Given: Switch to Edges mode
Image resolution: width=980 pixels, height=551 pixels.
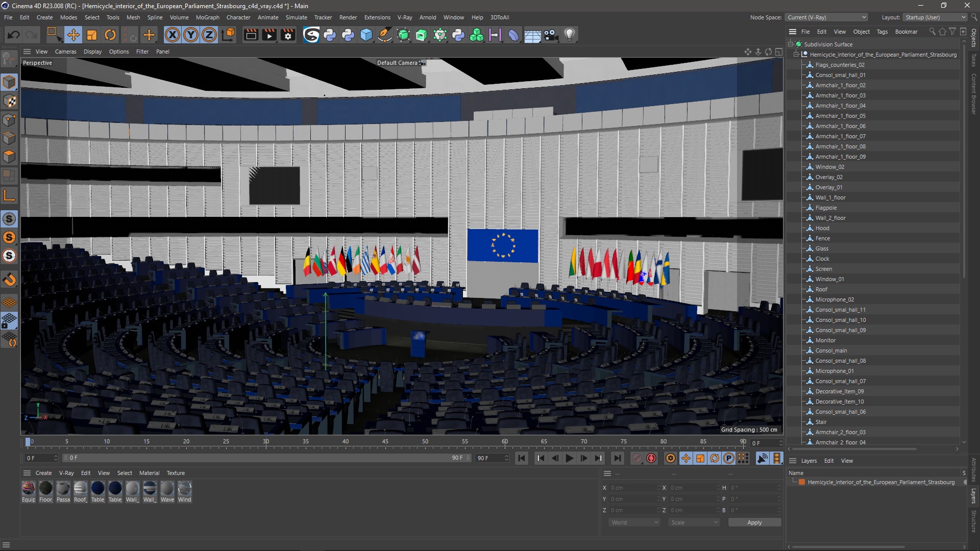Looking at the screenshot, I should (x=9, y=138).
